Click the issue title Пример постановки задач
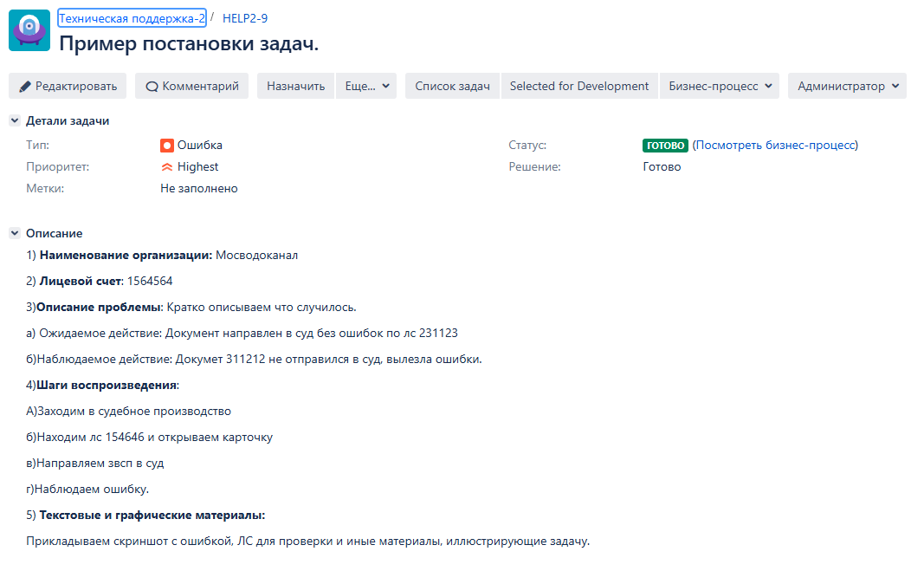The width and height of the screenshot is (924, 571). coord(189,43)
